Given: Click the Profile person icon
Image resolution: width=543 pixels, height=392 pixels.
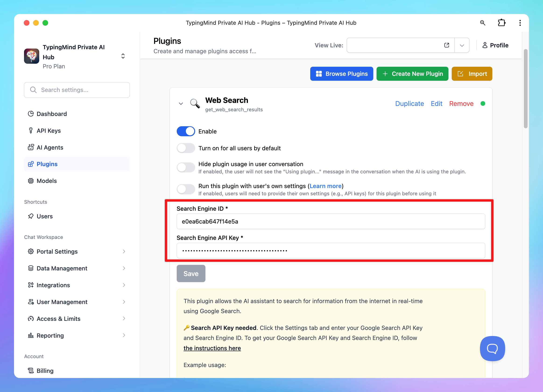Looking at the screenshot, I should coord(485,45).
